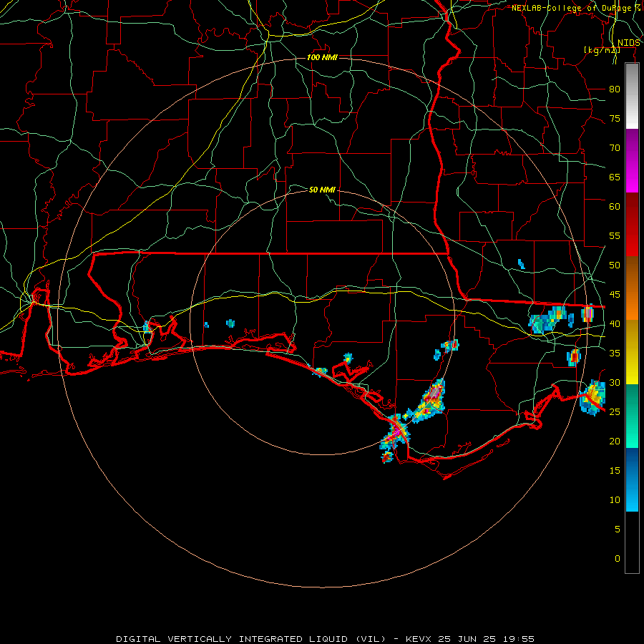
Task: Select the 70 value on VIL scale
Action: tap(615, 148)
